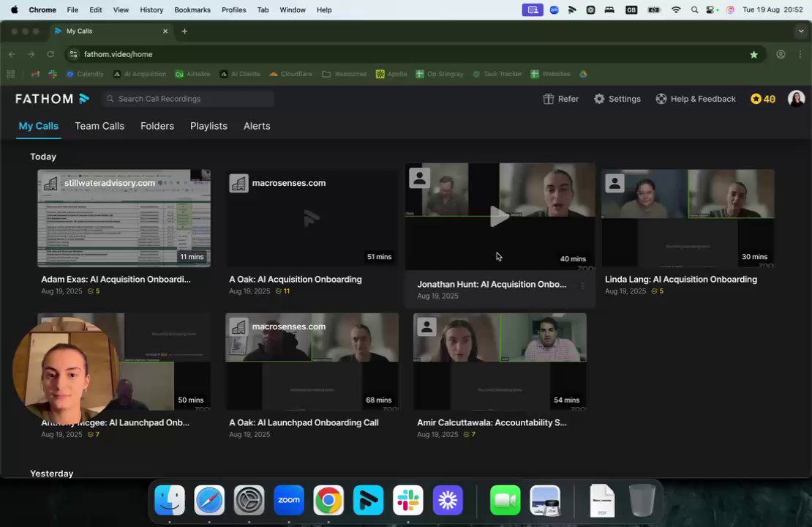812x527 pixels.
Task: Open the 51 mins macrosenses.com thumbnail
Action: coord(312,218)
